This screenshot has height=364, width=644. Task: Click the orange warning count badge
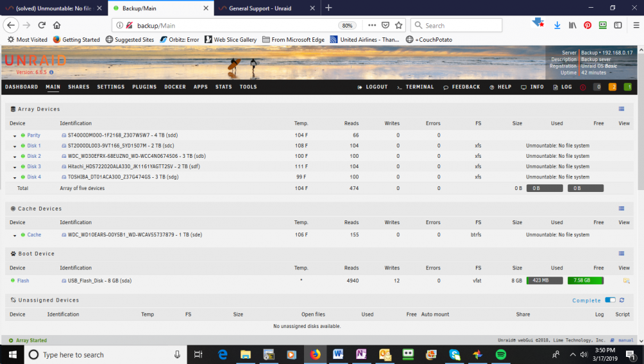click(612, 87)
